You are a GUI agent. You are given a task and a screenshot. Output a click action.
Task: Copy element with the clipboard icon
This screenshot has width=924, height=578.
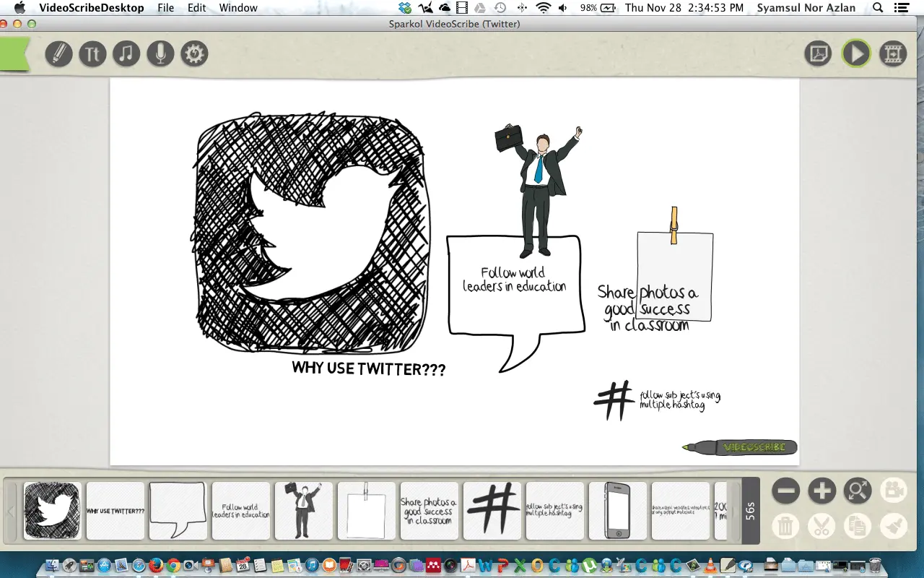click(858, 526)
